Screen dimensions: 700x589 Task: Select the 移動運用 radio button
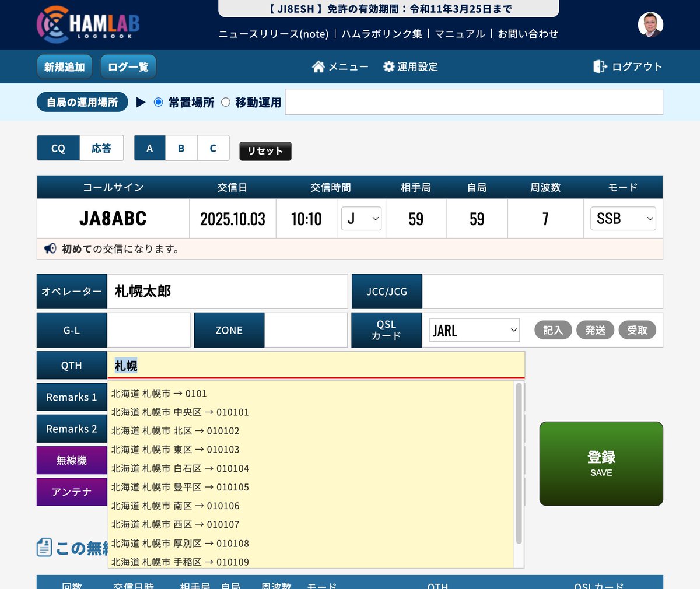point(226,102)
